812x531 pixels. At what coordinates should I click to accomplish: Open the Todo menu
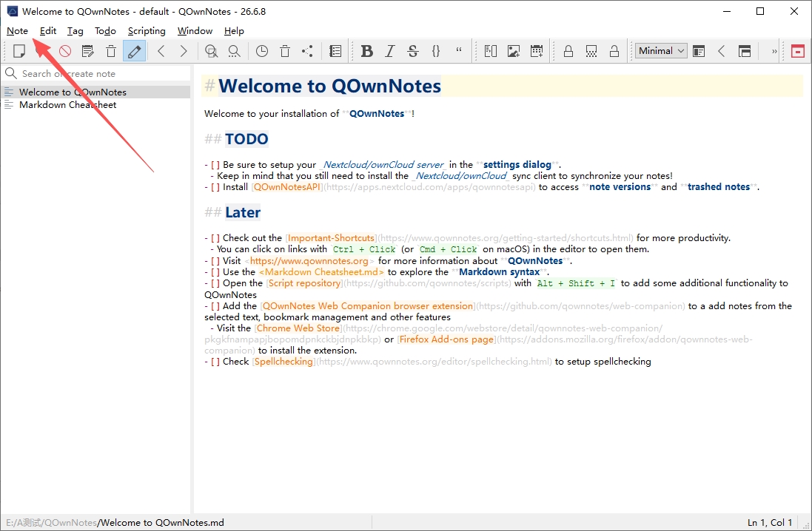[x=105, y=31]
